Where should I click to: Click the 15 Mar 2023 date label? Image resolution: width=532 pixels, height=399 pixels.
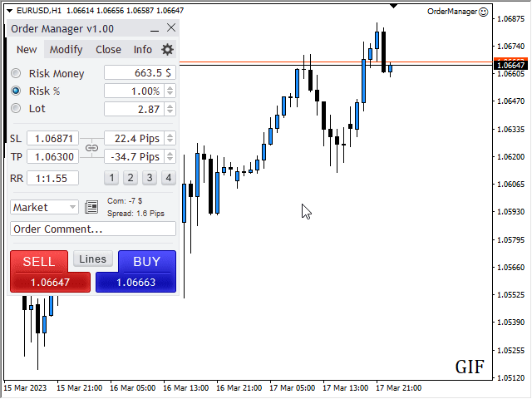25,387
